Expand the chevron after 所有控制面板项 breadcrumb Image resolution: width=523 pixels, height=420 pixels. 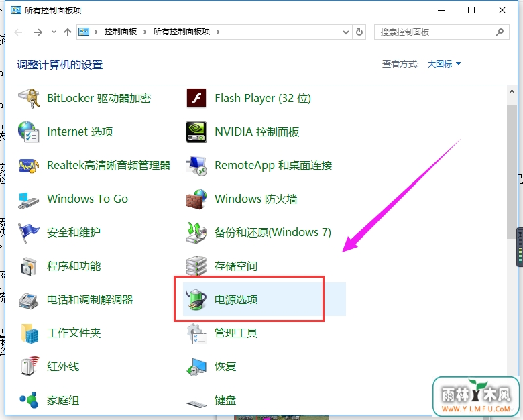(218, 32)
